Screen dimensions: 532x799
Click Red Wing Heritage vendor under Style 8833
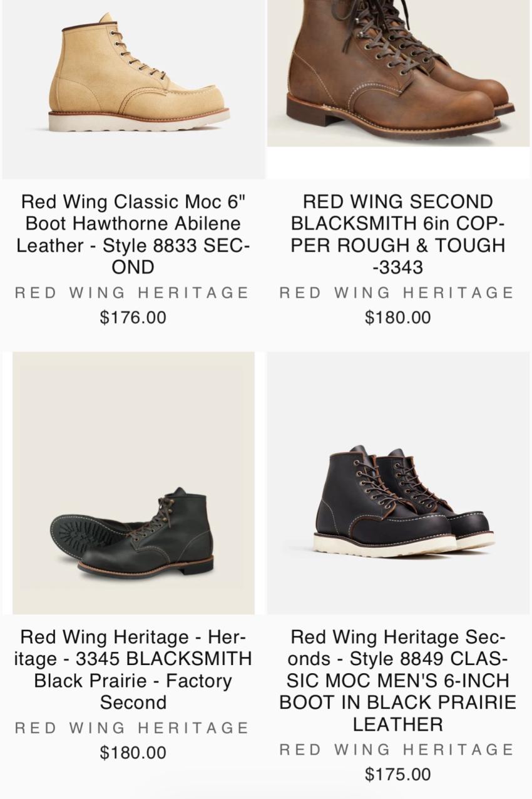click(x=133, y=292)
